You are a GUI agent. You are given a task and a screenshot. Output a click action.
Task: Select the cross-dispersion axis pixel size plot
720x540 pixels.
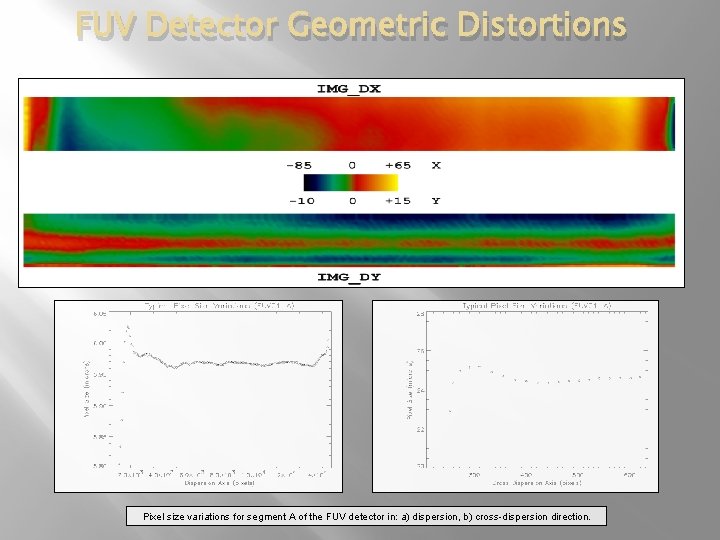pyautogui.click(x=515, y=396)
